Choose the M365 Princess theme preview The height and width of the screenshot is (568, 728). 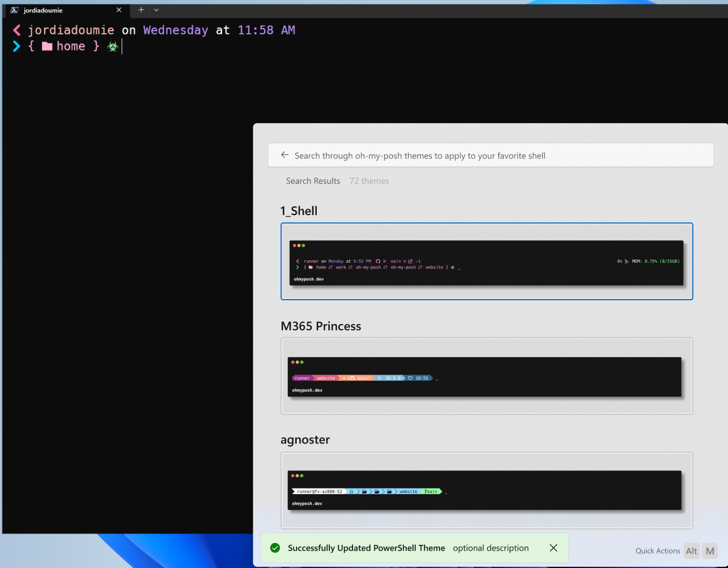pos(486,376)
